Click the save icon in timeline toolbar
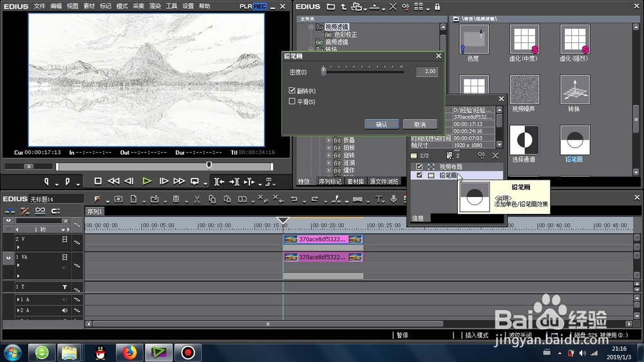This screenshot has width=644, height=362. [x=176, y=199]
